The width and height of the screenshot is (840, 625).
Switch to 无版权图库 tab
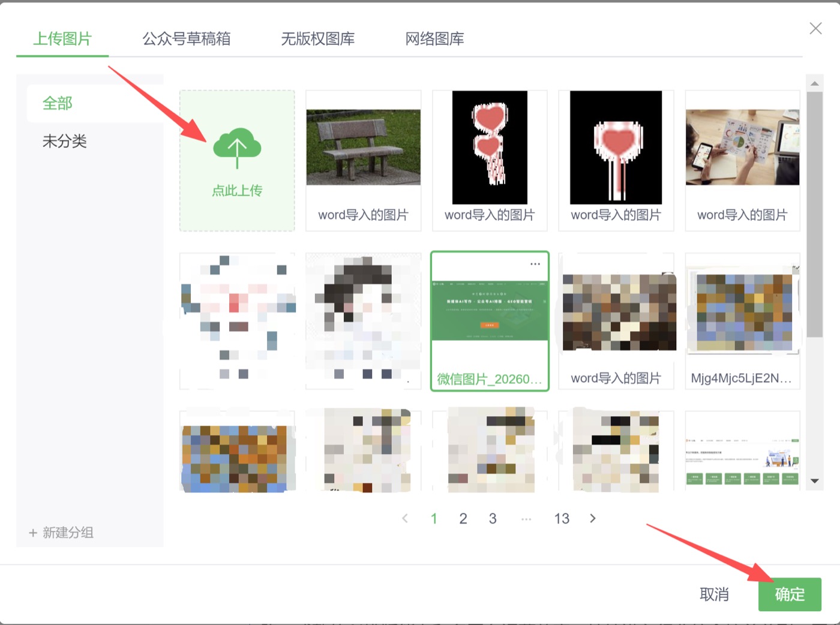tap(318, 39)
